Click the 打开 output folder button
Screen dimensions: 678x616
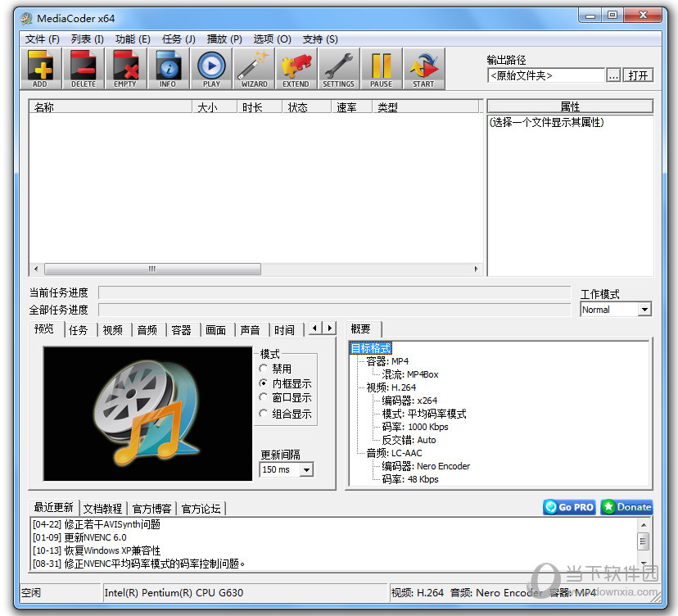click(638, 75)
